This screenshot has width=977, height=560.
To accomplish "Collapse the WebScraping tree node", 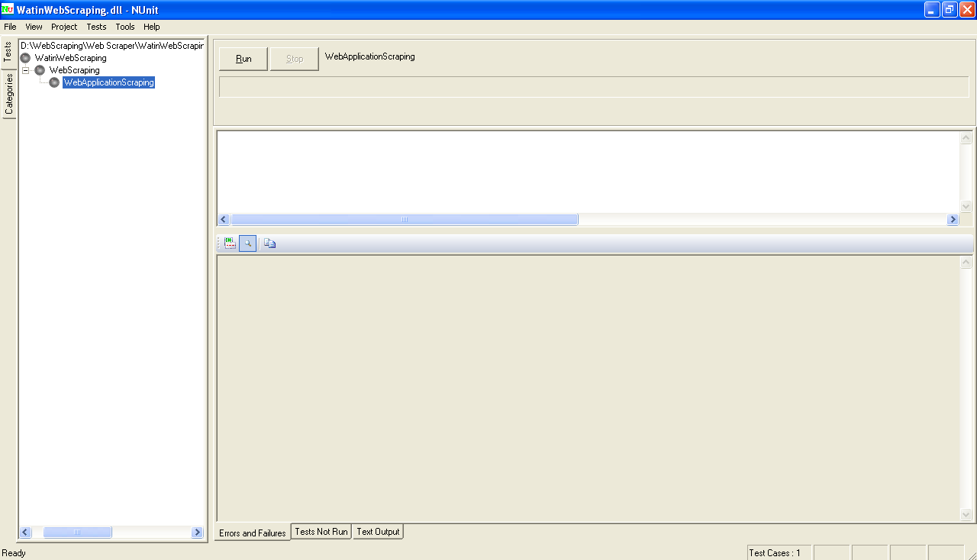I will tap(25, 70).
